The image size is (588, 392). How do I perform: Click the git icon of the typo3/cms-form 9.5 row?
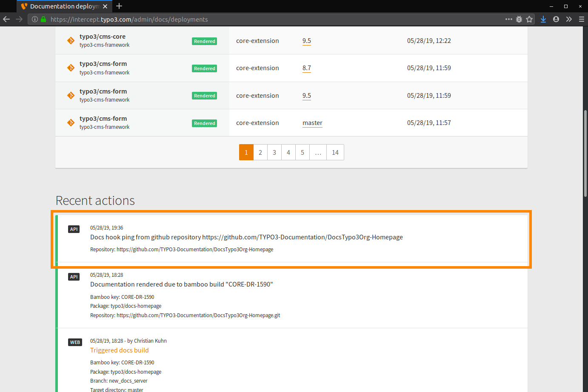click(x=71, y=95)
